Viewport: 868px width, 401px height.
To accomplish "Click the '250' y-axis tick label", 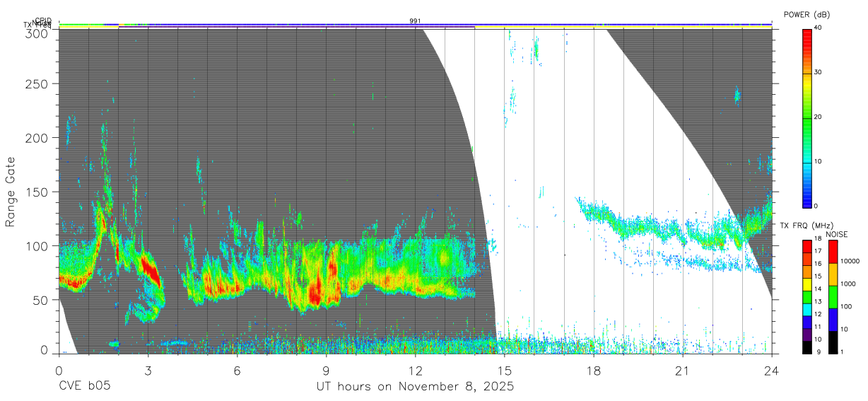I will (x=38, y=84).
